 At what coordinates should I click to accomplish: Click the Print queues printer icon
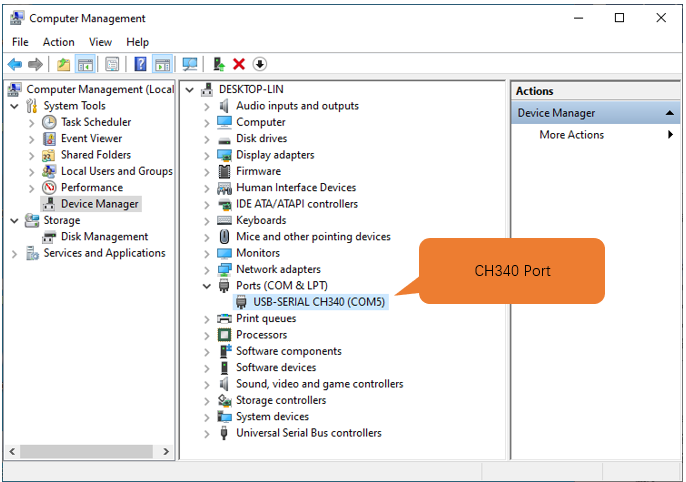tap(224, 319)
